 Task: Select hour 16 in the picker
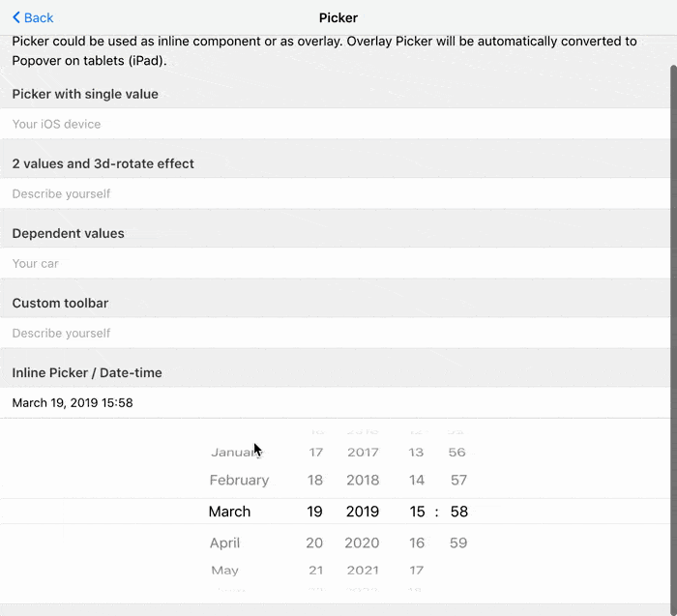(x=417, y=543)
